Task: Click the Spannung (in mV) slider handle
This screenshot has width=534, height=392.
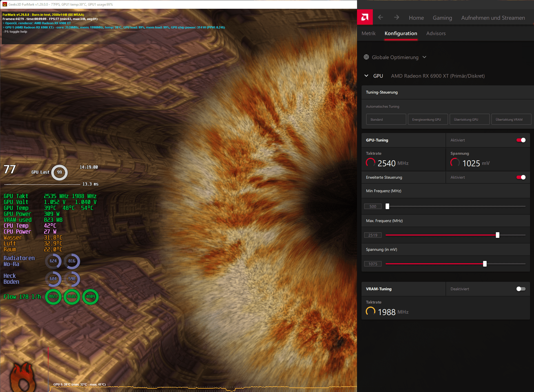Action: [485, 264]
